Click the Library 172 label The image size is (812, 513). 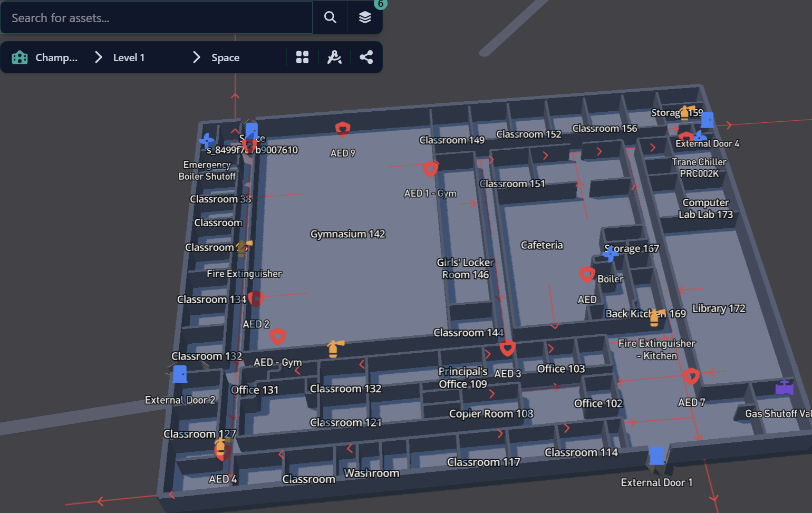coord(719,308)
